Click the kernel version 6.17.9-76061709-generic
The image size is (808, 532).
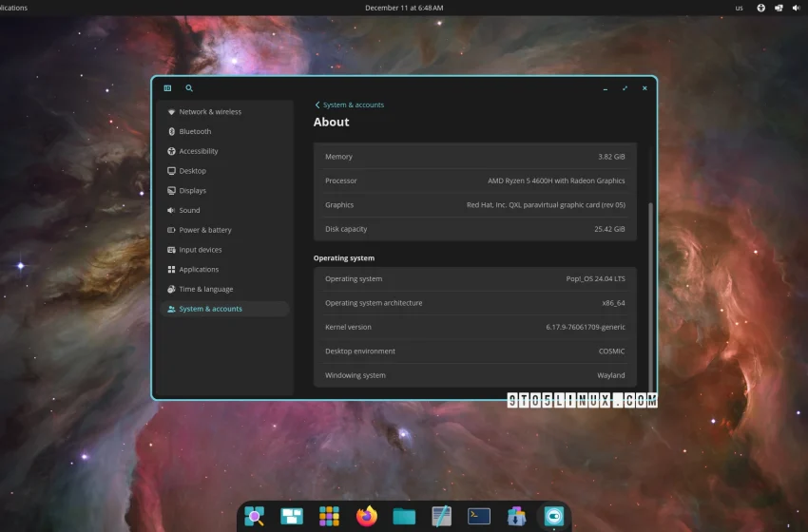click(x=586, y=327)
